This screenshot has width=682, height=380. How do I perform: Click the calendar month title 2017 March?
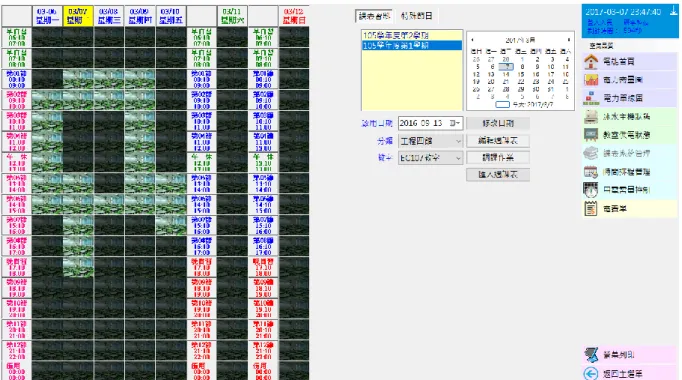[520, 40]
